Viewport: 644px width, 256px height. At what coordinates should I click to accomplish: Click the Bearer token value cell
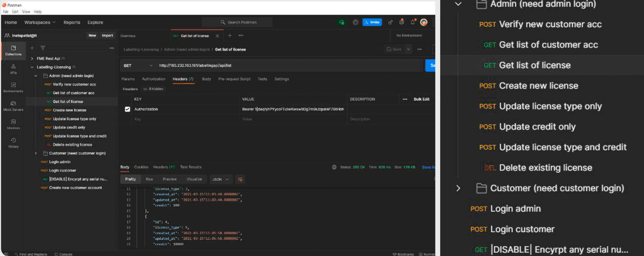coord(294,109)
